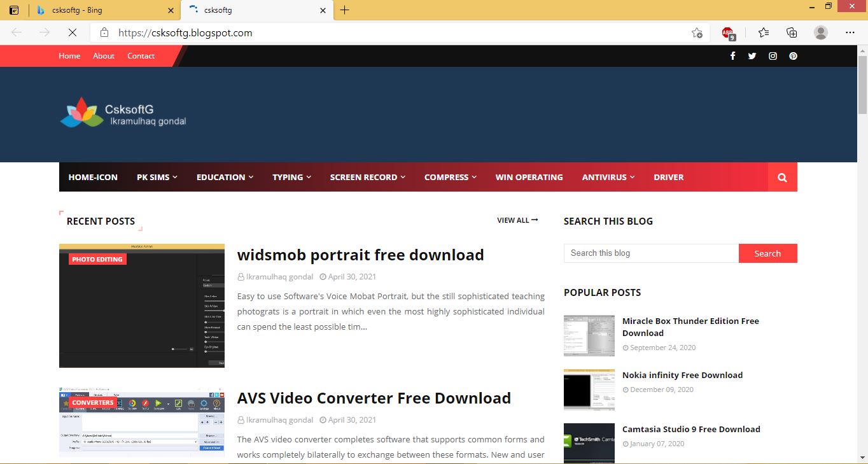Click the browser address bar URL
868x464 pixels.
(185, 32)
